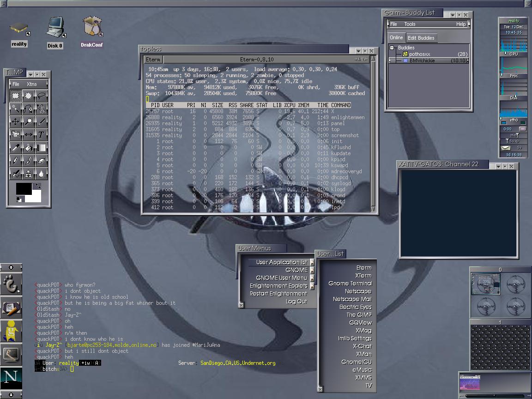Collapse the Buddies group in Gaim
532x399 pixels.
pyautogui.click(x=392, y=48)
